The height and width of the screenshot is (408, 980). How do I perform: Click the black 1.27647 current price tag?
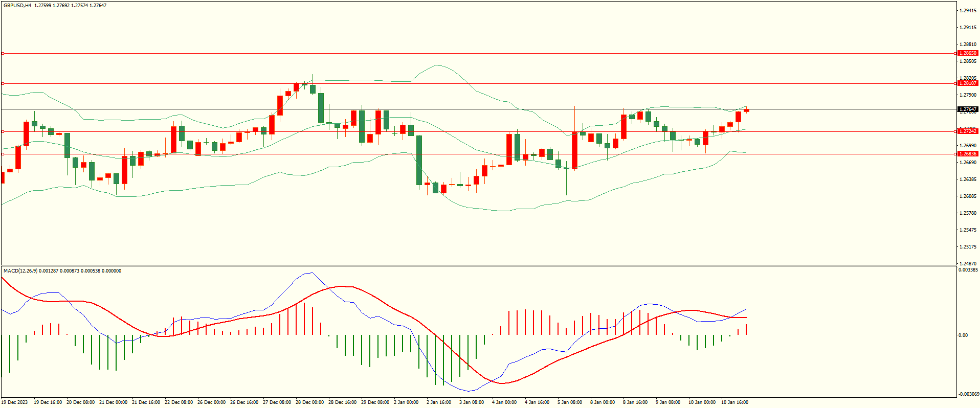click(x=968, y=109)
